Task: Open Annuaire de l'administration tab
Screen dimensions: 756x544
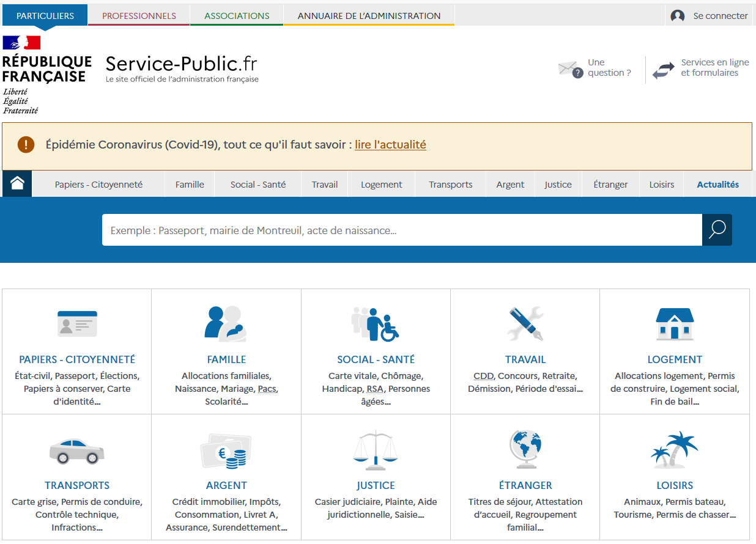Action: click(x=369, y=16)
